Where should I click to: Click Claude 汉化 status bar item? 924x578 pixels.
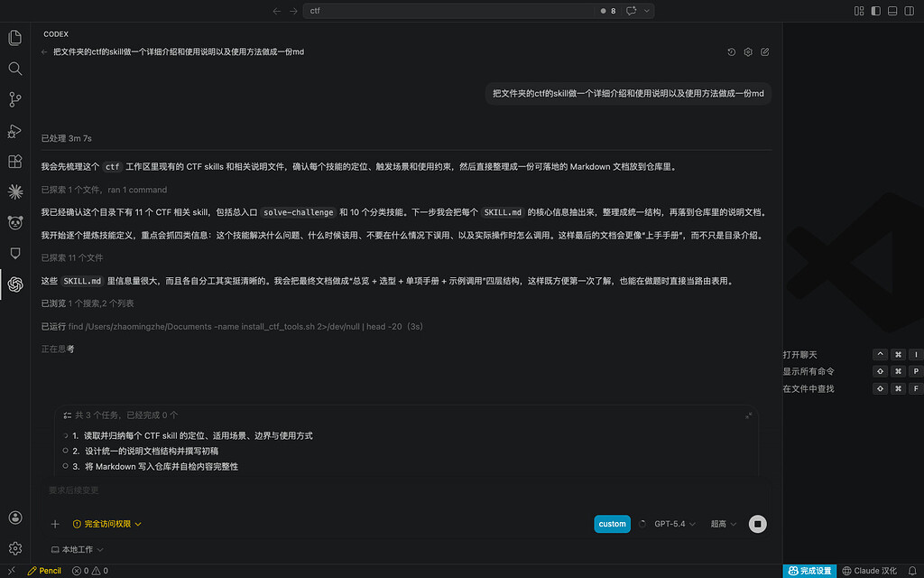pyautogui.click(x=869, y=571)
